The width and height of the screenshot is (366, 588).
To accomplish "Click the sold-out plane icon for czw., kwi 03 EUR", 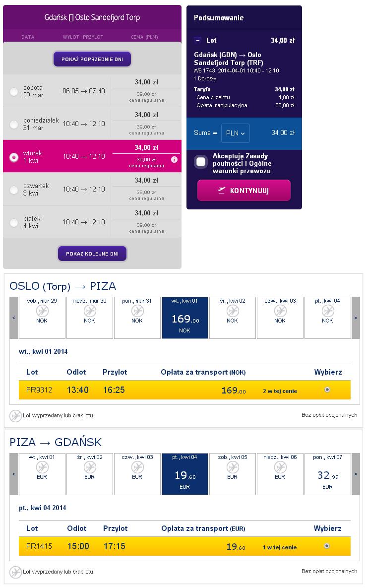I will (137, 467).
